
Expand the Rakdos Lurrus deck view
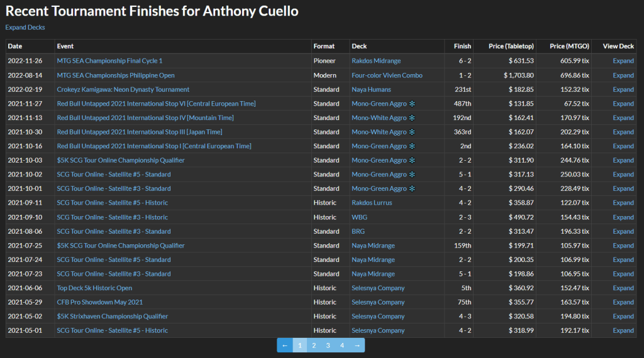pos(623,203)
